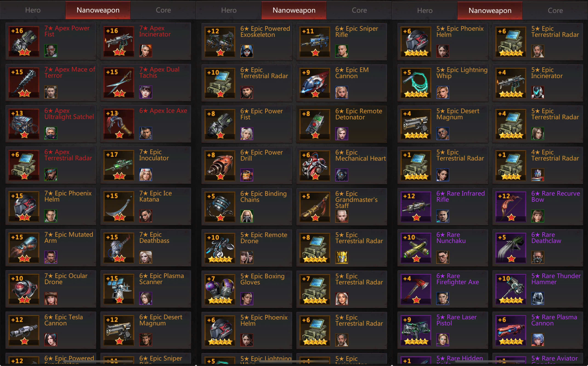Open the Core tab in the middle panel

pos(359,10)
